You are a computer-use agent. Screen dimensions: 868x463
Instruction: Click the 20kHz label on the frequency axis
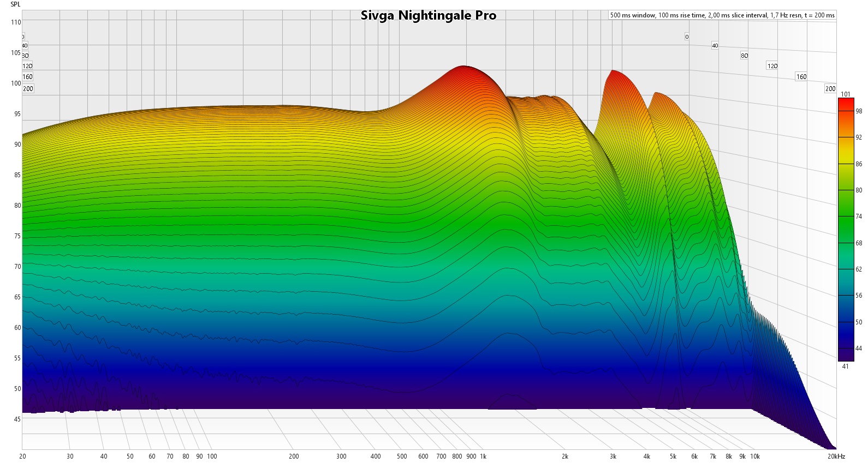(836, 456)
